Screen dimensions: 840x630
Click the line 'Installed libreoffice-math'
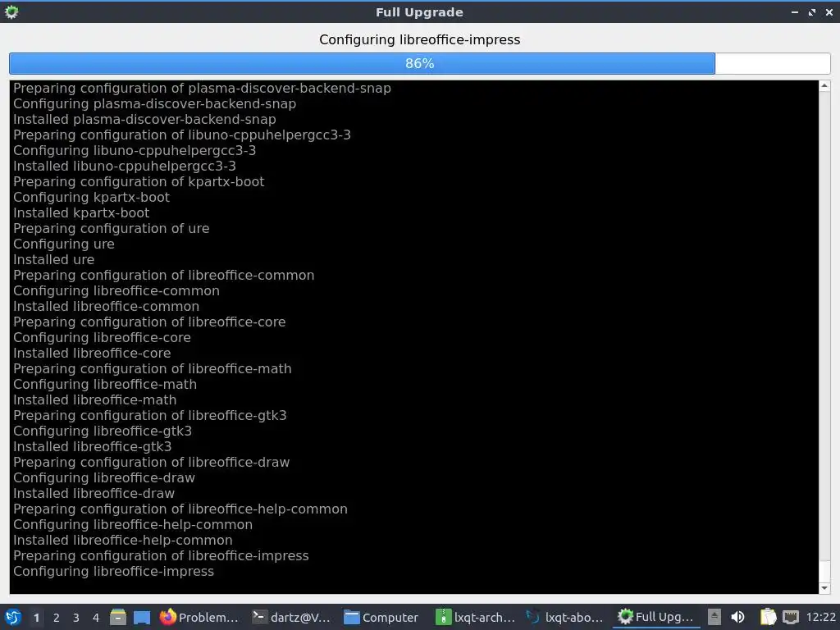tap(95, 399)
